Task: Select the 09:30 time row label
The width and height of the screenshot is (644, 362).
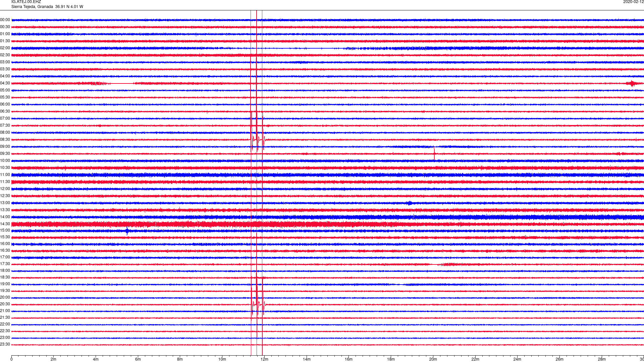Action: coord(5,154)
